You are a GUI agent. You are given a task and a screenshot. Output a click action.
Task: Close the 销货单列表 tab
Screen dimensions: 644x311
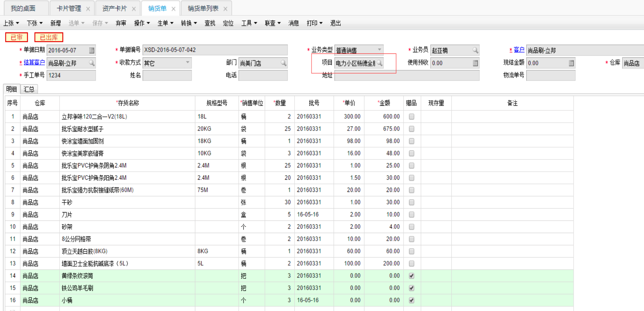point(226,9)
